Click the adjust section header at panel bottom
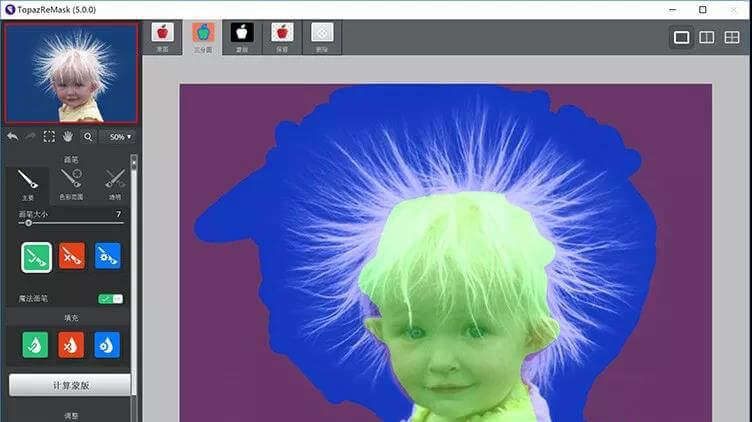This screenshot has width=752, height=422. (71, 416)
